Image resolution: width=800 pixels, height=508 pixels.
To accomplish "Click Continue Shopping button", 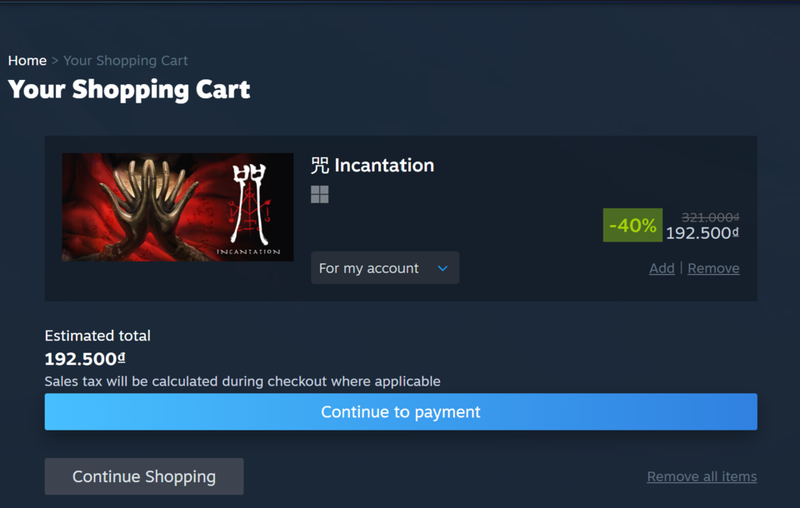I will tap(144, 476).
